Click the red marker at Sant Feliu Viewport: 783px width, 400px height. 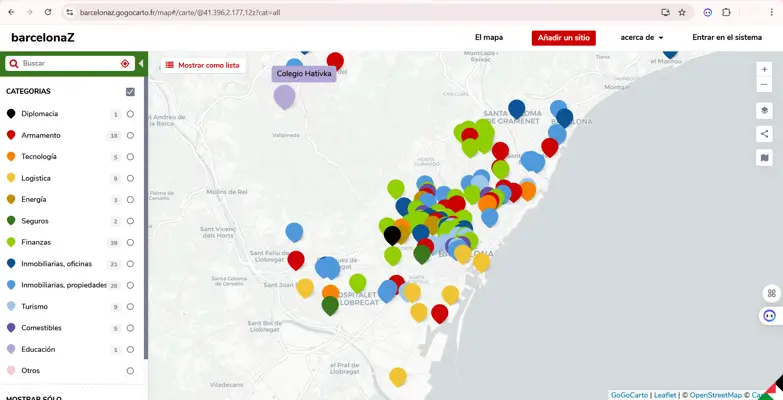296,260
